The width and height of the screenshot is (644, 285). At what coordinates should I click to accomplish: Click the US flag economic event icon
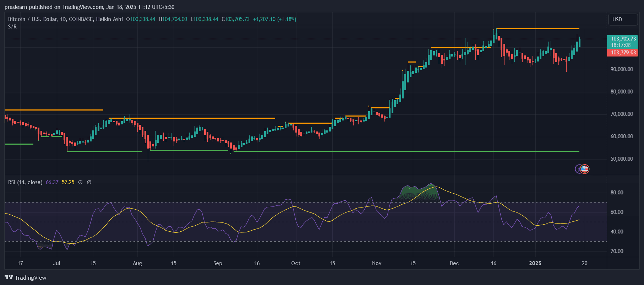tap(585, 169)
